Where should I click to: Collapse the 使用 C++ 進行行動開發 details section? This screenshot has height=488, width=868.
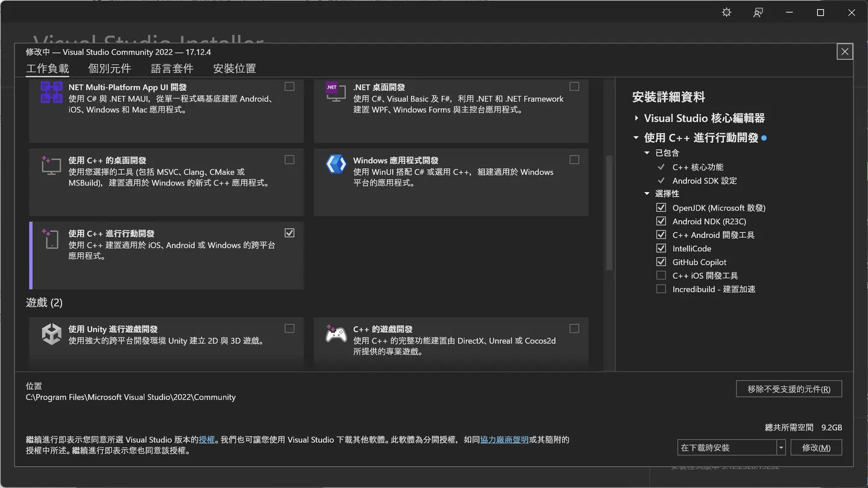click(636, 138)
